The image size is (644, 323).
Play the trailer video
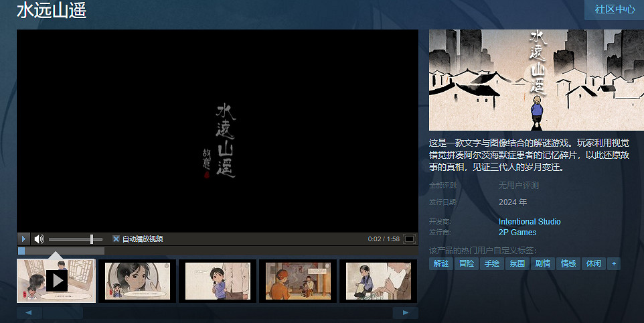coord(23,239)
